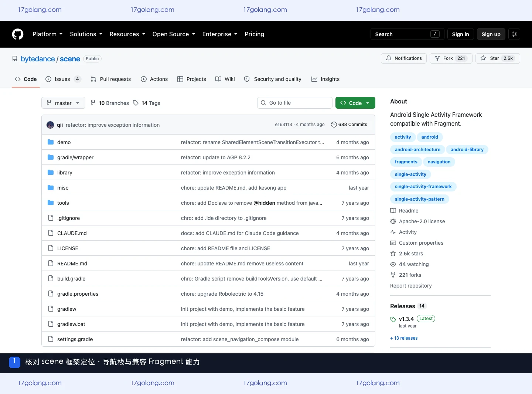Switch to the Pull requests tab
This screenshot has width=532, height=394.
(110, 79)
